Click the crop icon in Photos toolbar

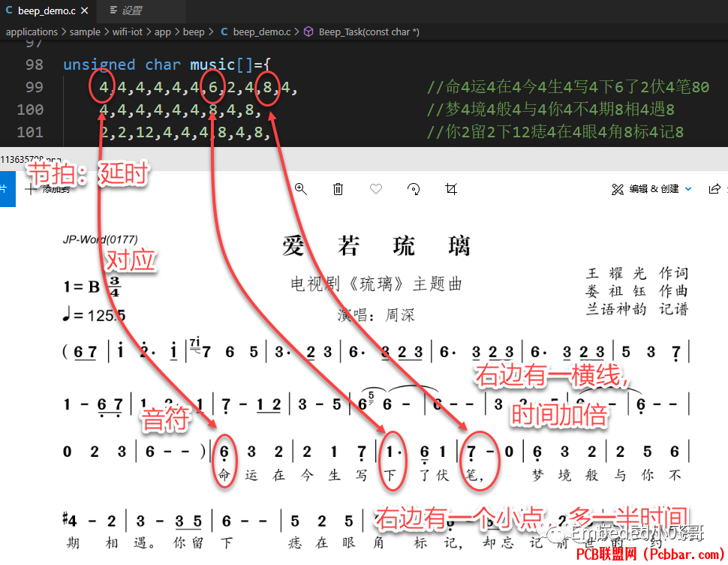pos(451,189)
